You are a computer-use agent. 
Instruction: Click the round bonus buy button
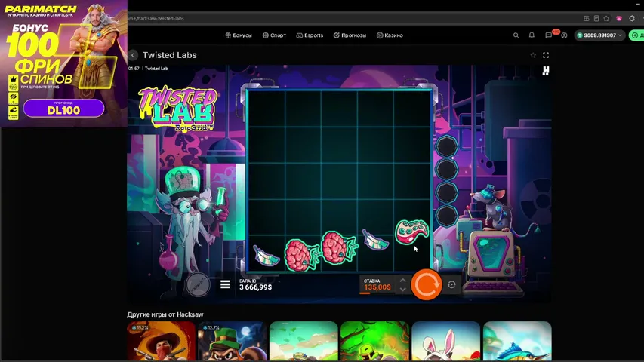click(198, 284)
